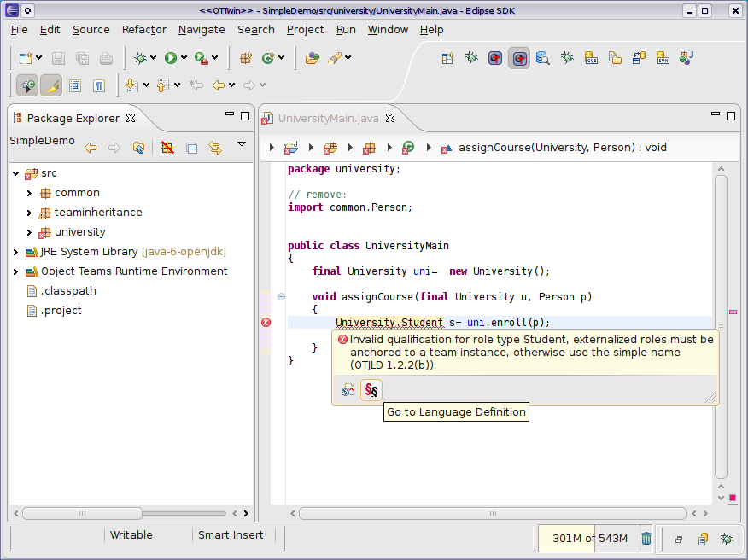Open the Refactor menu
Viewport: 748px width, 560px height.
pos(143,30)
